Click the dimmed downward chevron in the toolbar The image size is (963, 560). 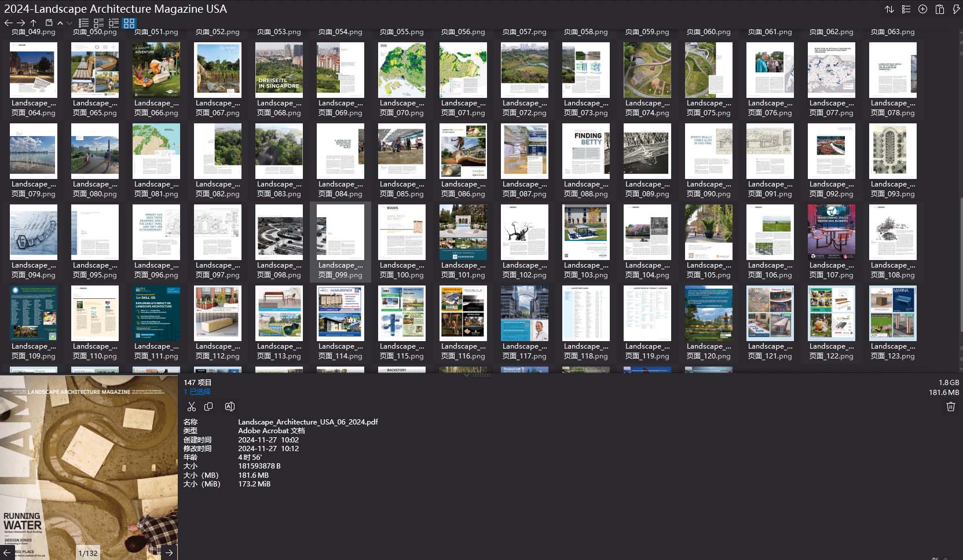69,23
